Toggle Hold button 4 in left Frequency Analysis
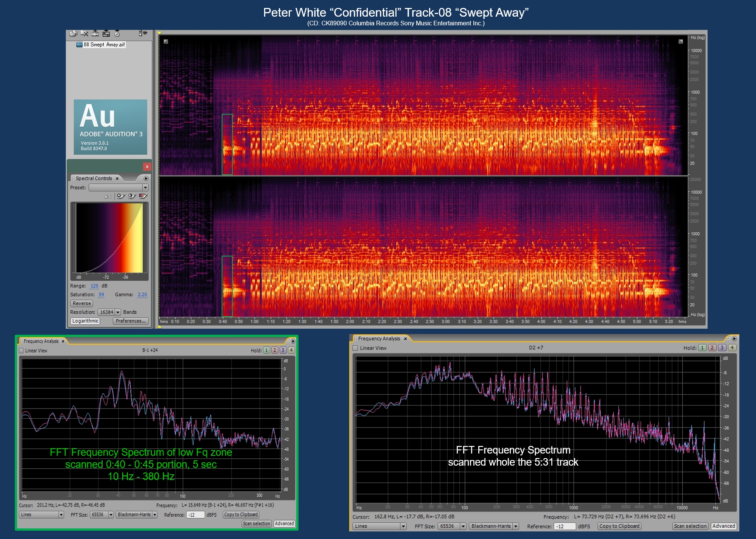The height and width of the screenshot is (539, 756). [x=291, y=350]
